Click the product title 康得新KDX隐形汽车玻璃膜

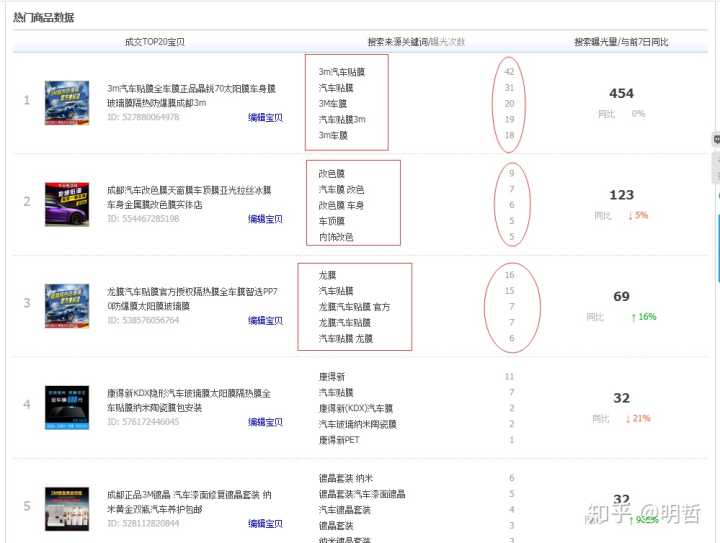click(x=189, y=400)
